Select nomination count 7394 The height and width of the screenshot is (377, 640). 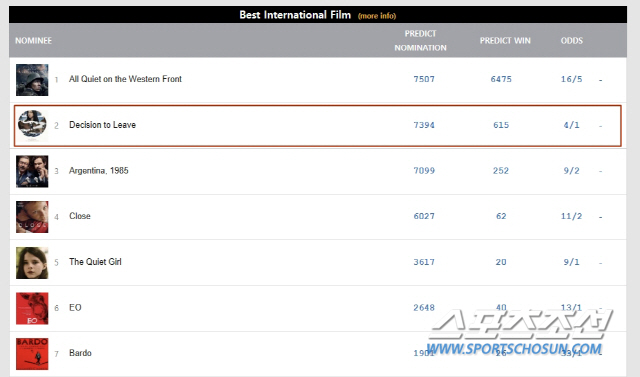(424, 125)
